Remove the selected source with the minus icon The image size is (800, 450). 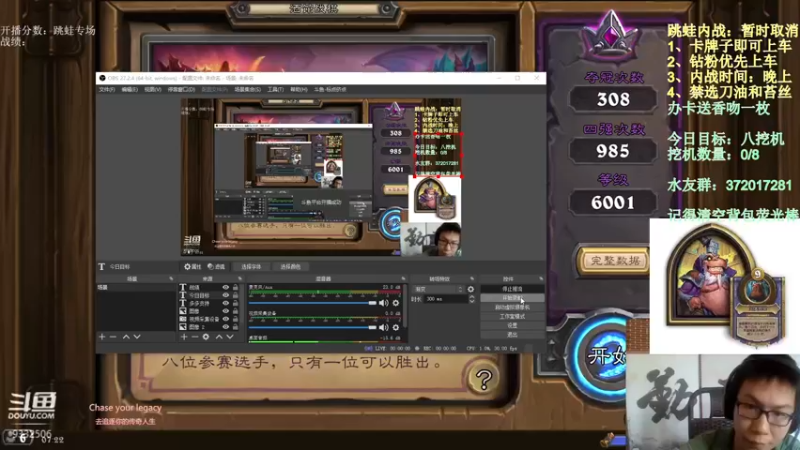coord(195,337)
